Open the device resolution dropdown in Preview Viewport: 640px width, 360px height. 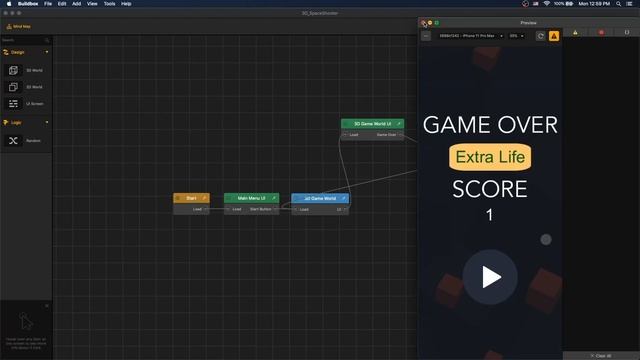(x=471, y=36)
